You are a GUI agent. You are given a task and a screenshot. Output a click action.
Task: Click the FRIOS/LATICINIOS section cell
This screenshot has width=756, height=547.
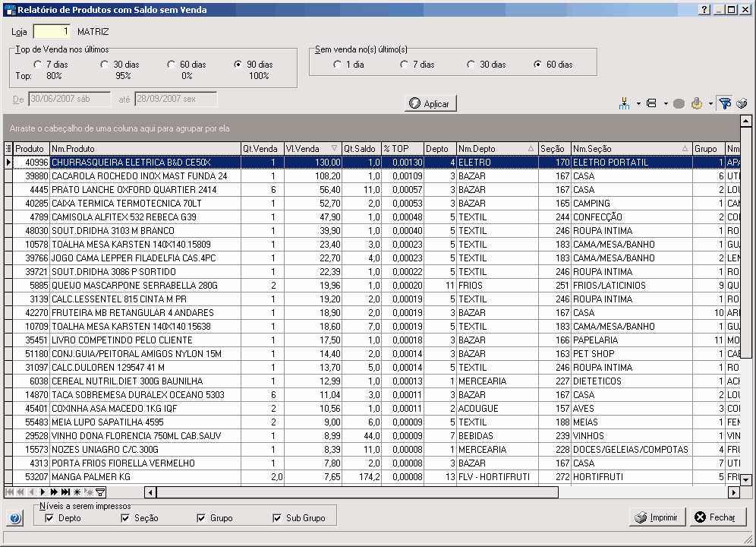[x=632, y=286]
